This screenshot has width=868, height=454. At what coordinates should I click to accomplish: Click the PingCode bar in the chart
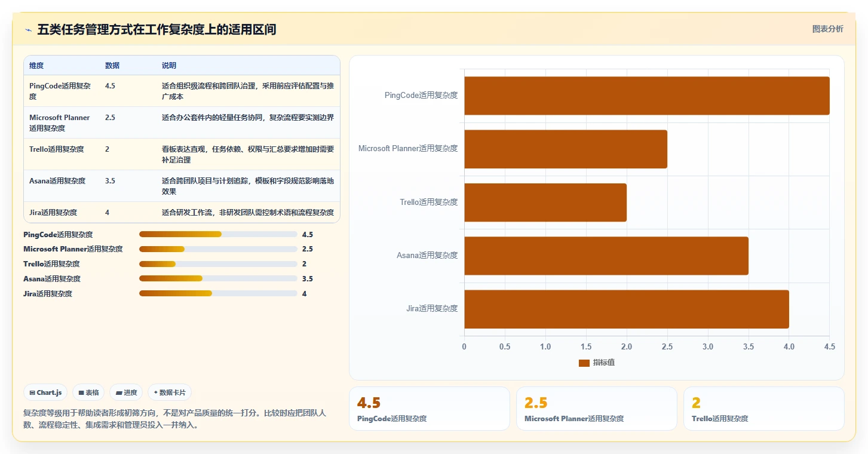(647, 96)
